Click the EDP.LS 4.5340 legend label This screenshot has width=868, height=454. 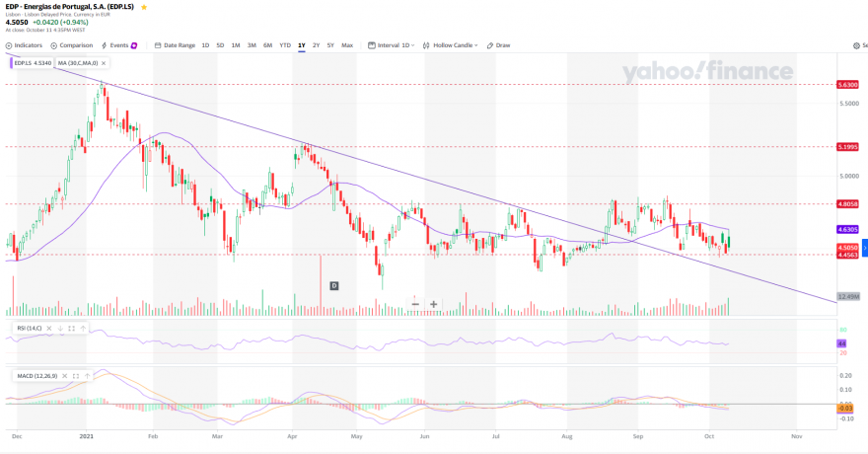point(33,63)
